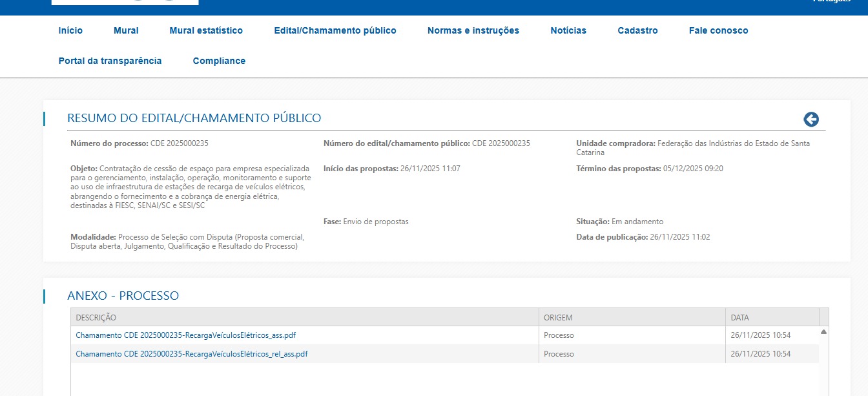Click the ORIGEM column header

558,317
